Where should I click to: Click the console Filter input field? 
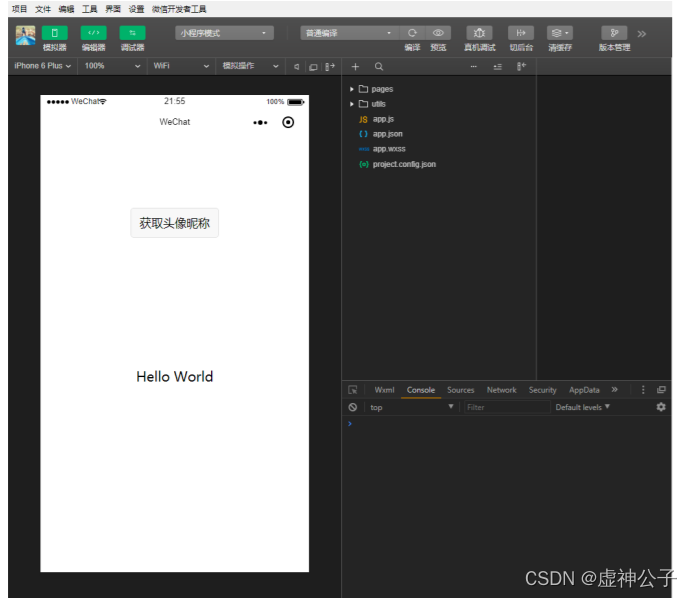[x=507, y=407]
